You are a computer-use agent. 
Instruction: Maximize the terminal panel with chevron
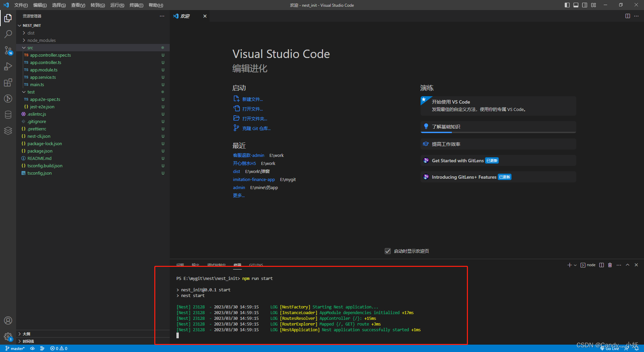coord(628,265)
